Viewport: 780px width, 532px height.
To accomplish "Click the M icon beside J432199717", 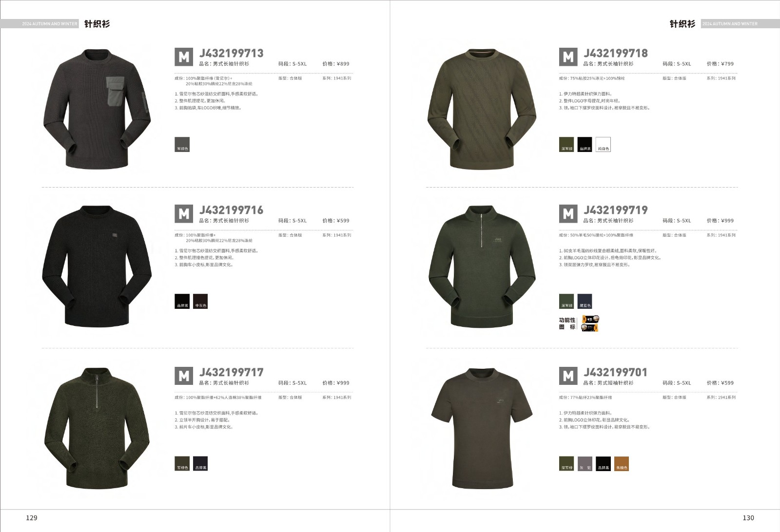I will tap(184, 376).
